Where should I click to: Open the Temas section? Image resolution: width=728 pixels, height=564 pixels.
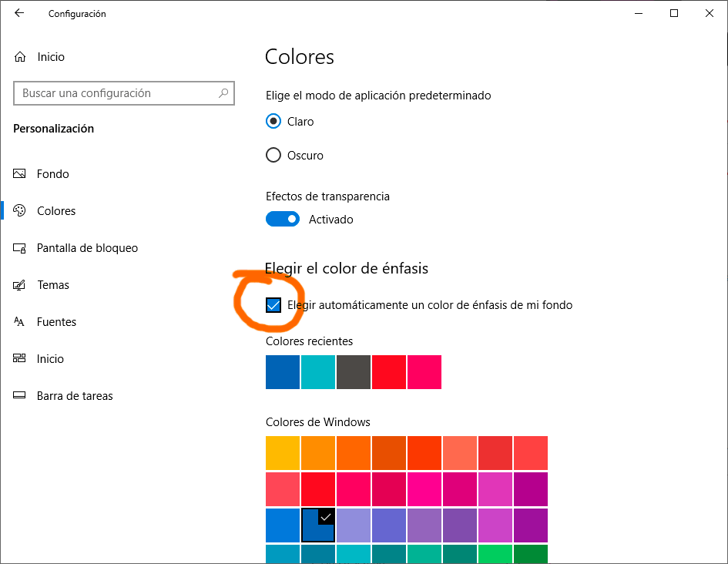point(52,285)
